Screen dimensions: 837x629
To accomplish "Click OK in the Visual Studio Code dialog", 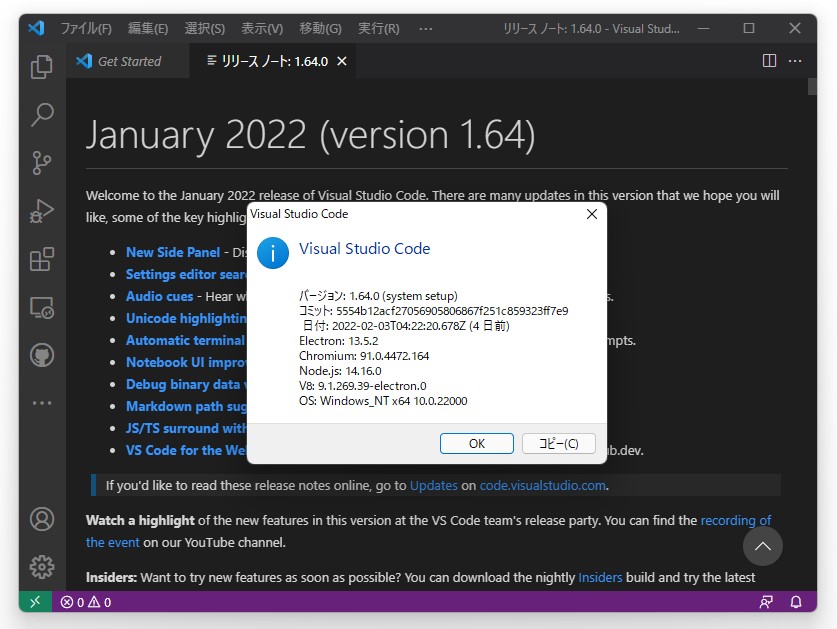I will 477,443.
